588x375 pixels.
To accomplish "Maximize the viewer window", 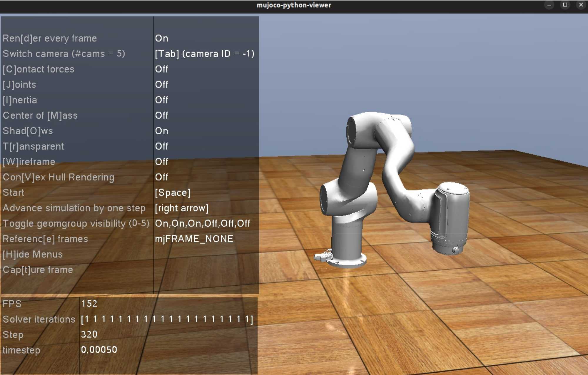I will point(565,5).
